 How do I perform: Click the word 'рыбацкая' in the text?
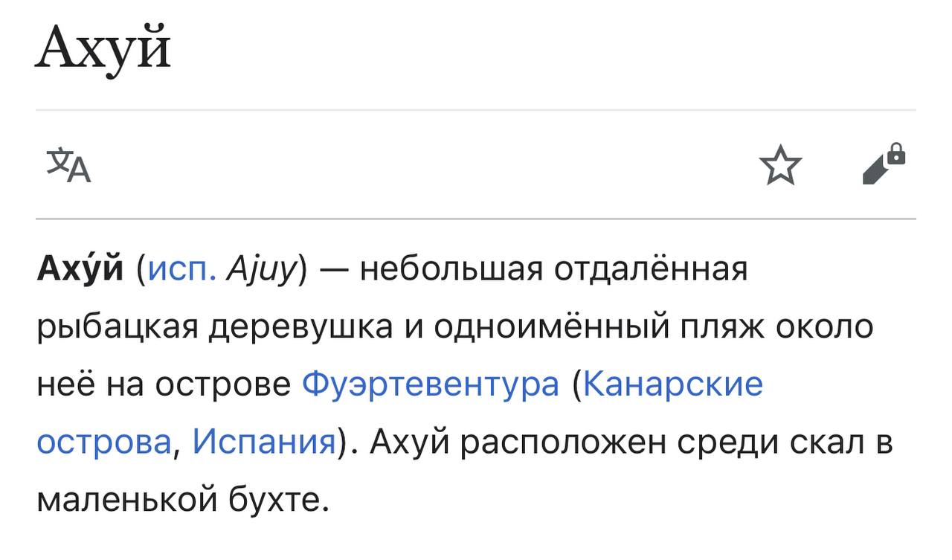[117, 328]
